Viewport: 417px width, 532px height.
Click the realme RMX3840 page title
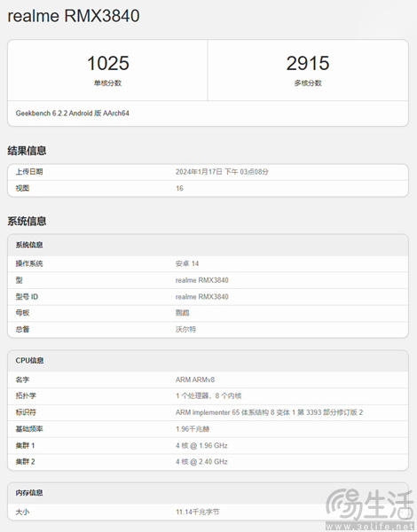[74, 16]
